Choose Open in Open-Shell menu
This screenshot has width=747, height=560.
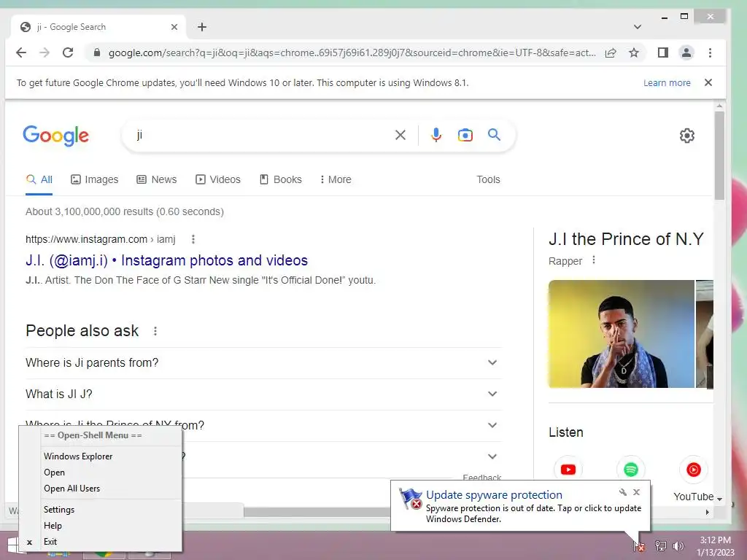[x=54, y=472]
